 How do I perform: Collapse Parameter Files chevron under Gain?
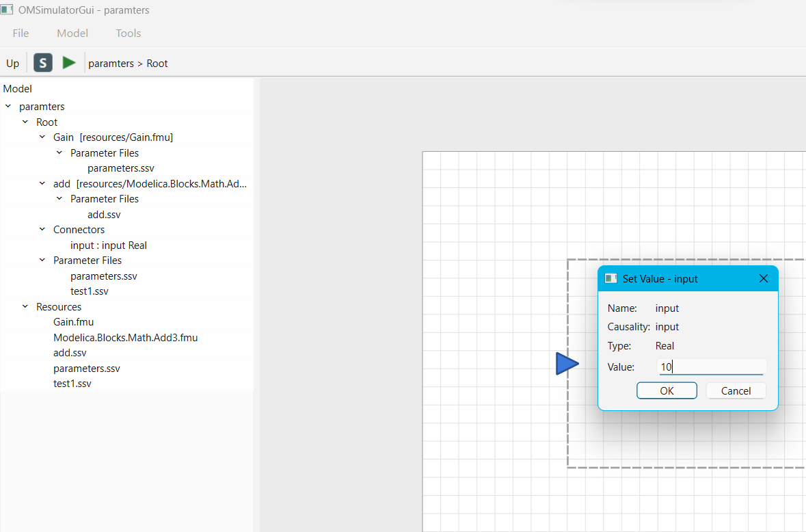tap(59, 152)
